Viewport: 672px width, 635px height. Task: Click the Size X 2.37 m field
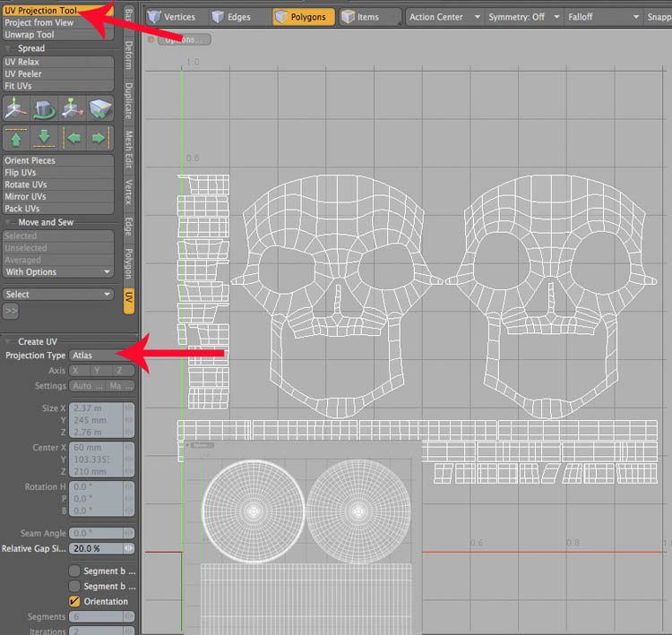point(98,408)
